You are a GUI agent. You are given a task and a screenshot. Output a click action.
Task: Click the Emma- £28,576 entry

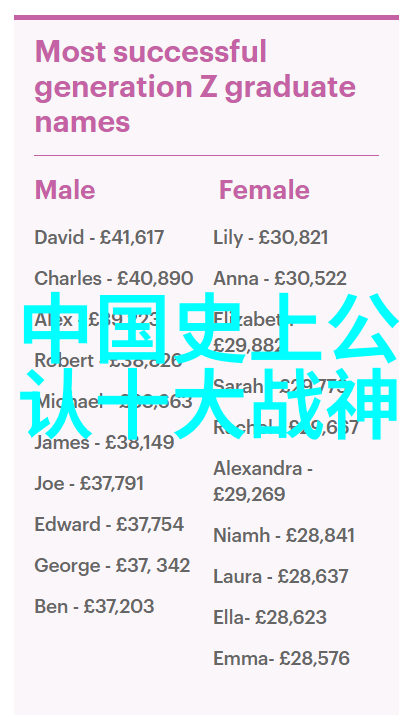(281, 658)
